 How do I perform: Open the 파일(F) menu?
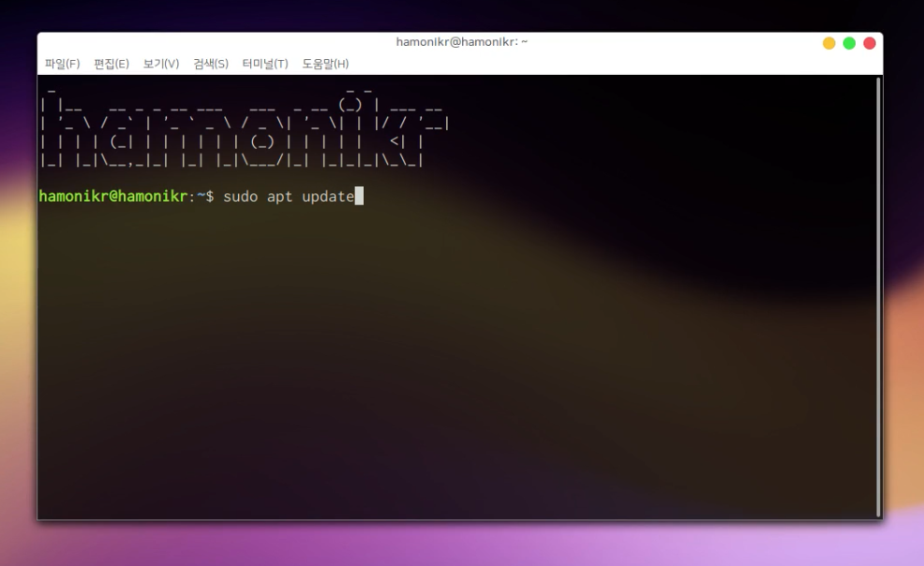[x=62, y=64]
